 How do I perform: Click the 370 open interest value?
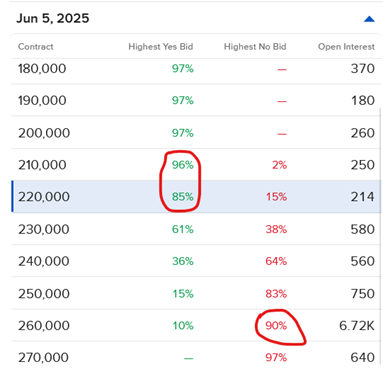click(x=362, y=69)
